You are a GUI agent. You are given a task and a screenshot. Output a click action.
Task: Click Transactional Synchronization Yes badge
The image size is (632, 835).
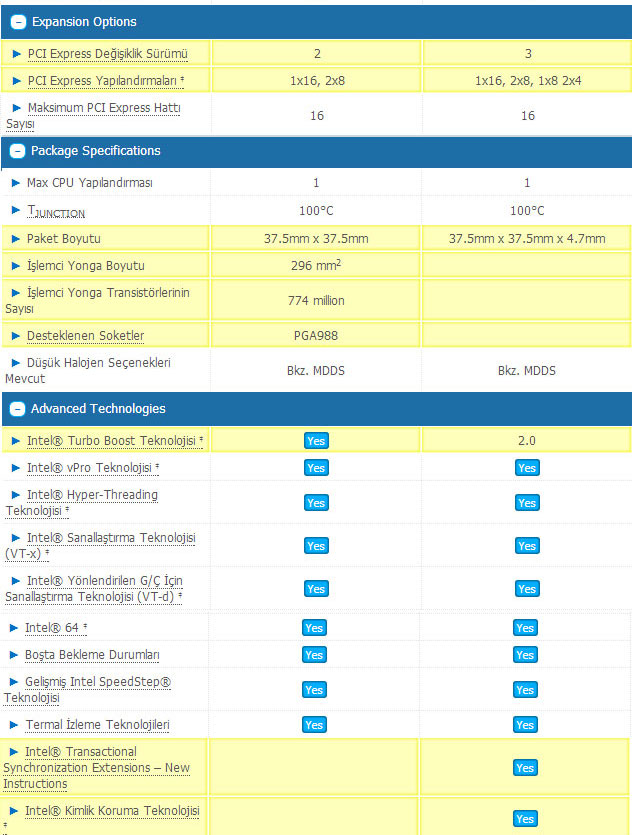[x=525, y=768]
